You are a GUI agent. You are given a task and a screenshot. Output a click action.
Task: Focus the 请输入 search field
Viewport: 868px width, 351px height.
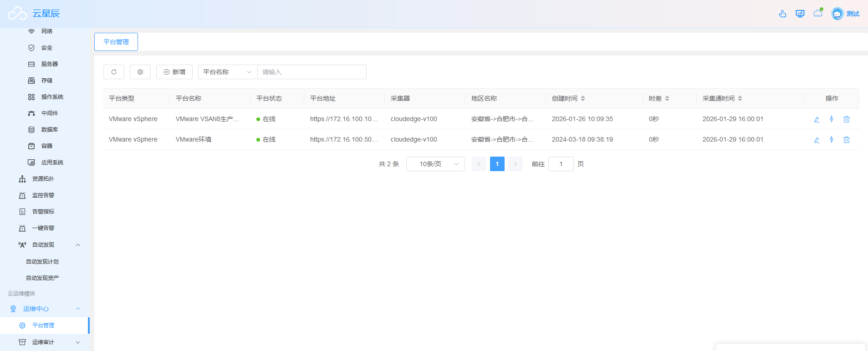[x=312, y=72]
